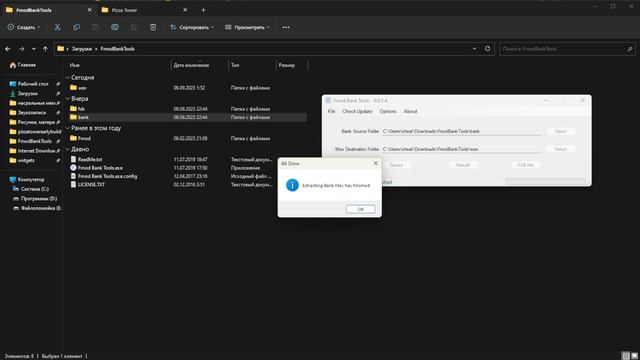This screenshot has width=640, height=360.
Task: Click the Up one level arrow
Action: [x=45, y=49]
